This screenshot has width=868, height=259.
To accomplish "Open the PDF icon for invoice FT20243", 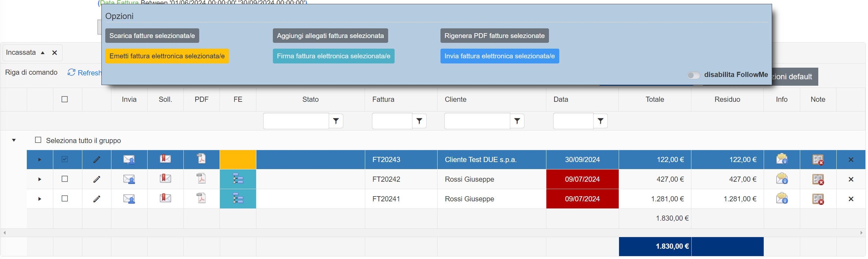I will (201, 159).
